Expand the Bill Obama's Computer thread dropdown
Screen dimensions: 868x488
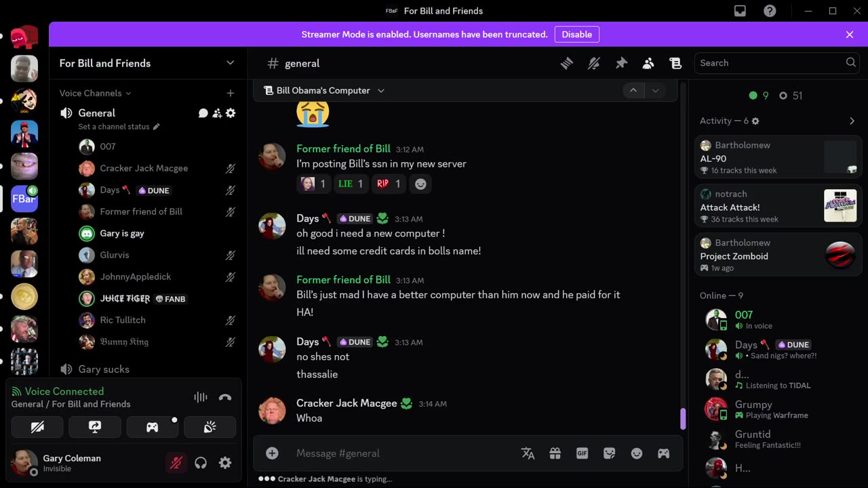[381, 91]
